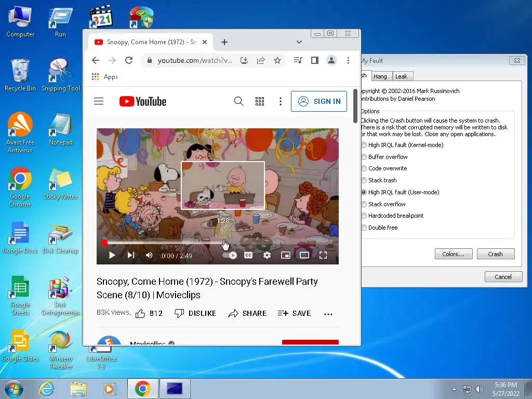Open YouTube hamburger guide menu
The image size is (532, 399).
(99, 101)
